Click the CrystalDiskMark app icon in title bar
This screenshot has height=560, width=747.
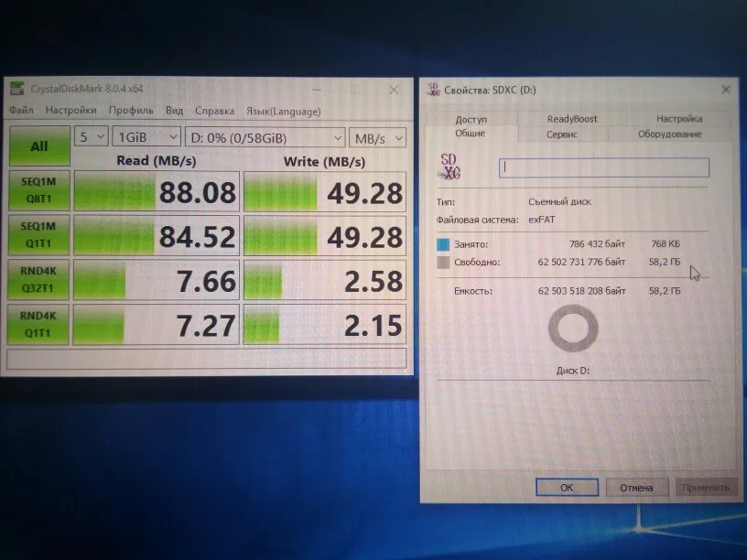pos(17,88)
